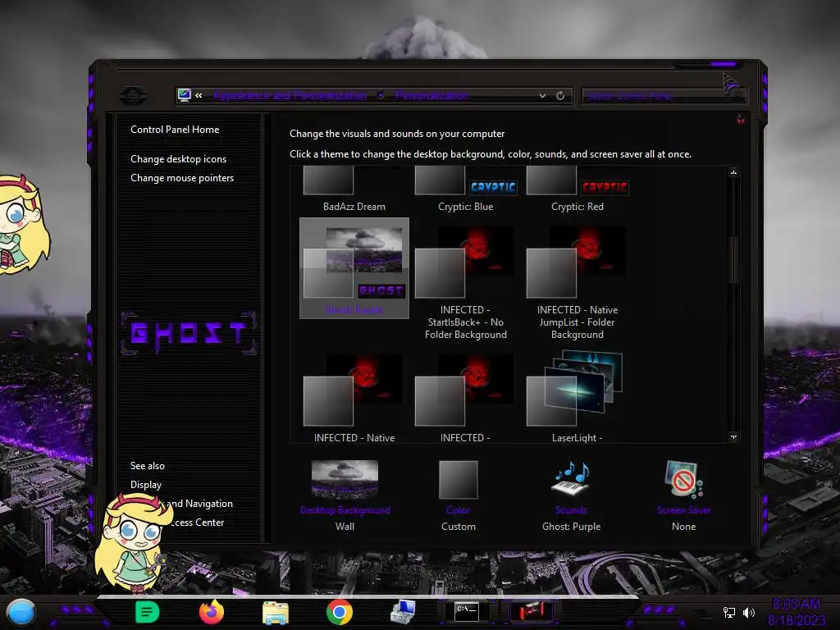
Task: Select the LaserLight theme
Action: click(577, 398)
